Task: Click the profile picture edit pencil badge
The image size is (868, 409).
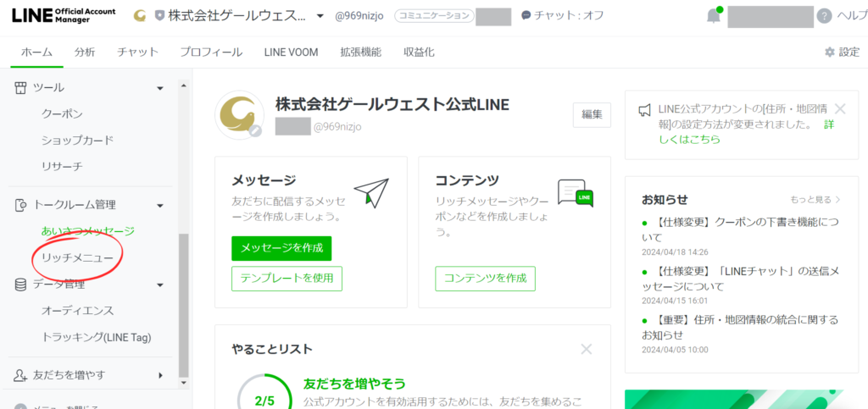Action: [x=255, y=130]
